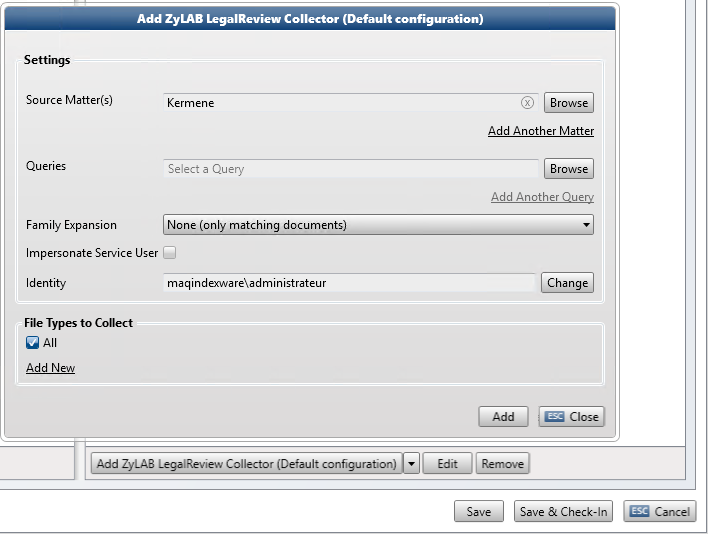Browse for a query
The width and height of the screenshot is (708, 534).
click(x=569, y=169)
